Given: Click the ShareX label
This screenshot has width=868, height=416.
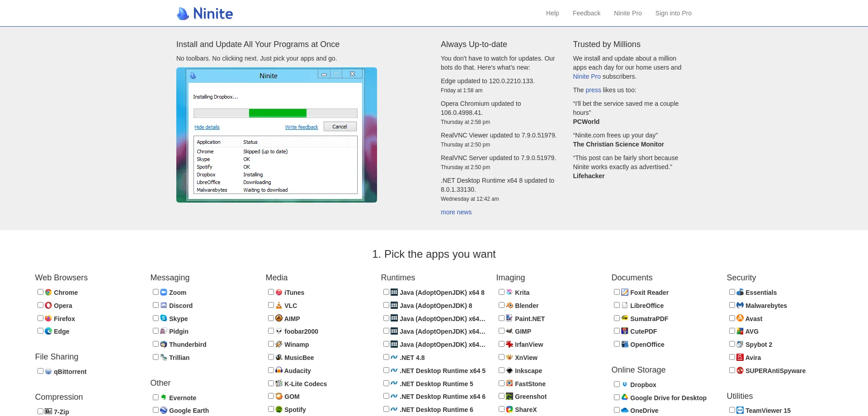Looking at the screenshot, I should 526,410.
